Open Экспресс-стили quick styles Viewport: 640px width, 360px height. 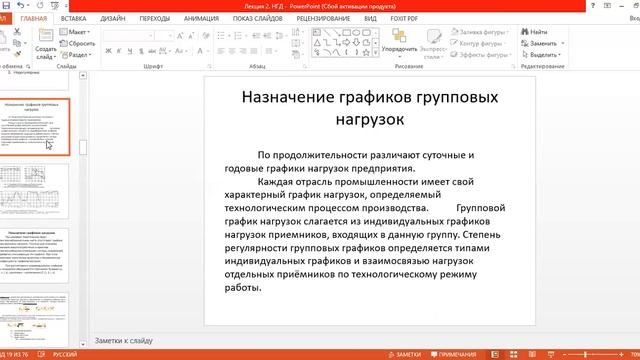pos(433,43)
